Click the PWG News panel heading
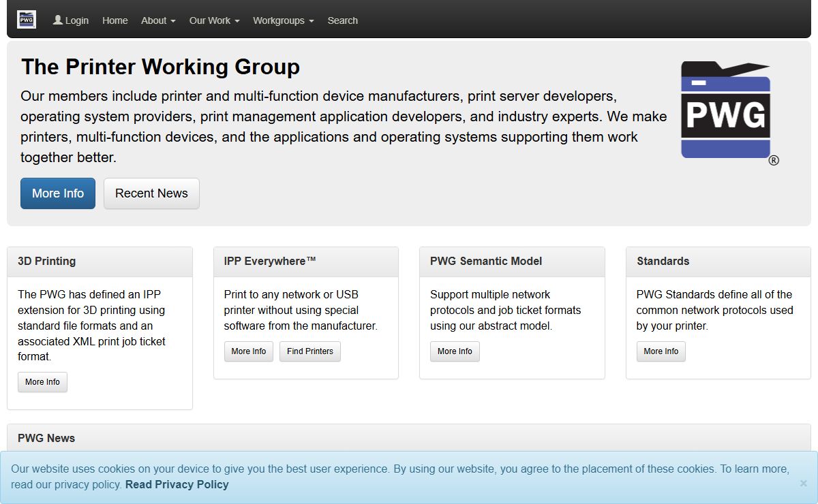Screen dimensions: 818x504 pyautogui.click(x=46, y=438)
